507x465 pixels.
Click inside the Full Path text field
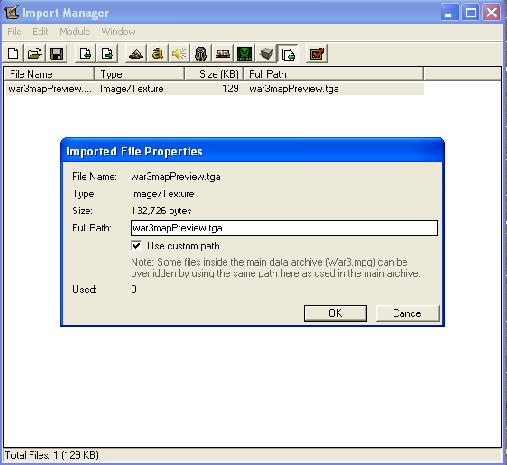pos(284,228)
